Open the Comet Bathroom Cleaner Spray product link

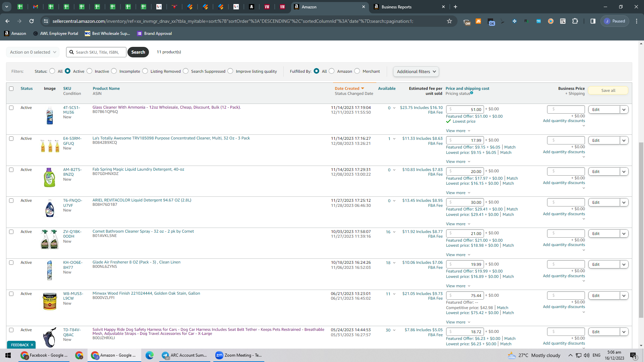pyautogui.click(x=143, y=231)
